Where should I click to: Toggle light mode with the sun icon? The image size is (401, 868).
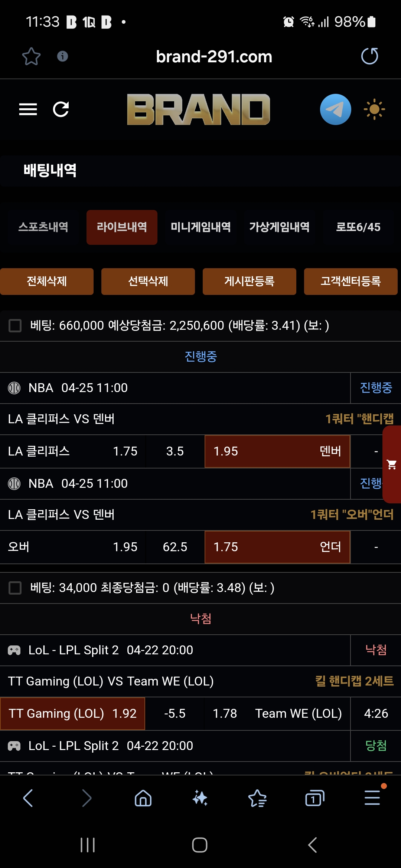pos(374,109)
